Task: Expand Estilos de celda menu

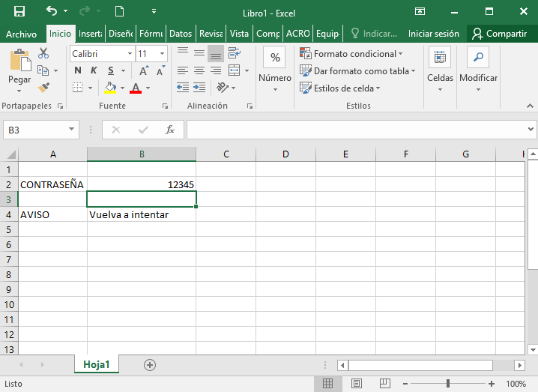Action: click(x=378, y=88)
